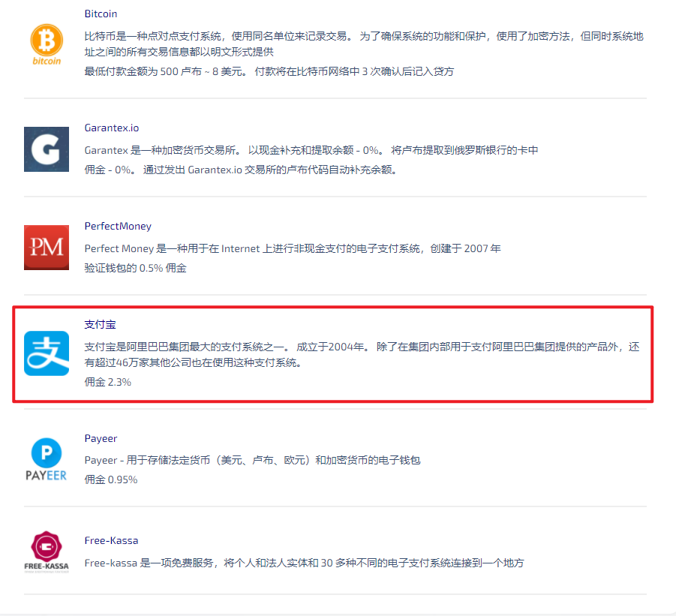Click the orange Bitcoin logo icon
The width and height of the screenshot is (676, 616).
(47, 44)
